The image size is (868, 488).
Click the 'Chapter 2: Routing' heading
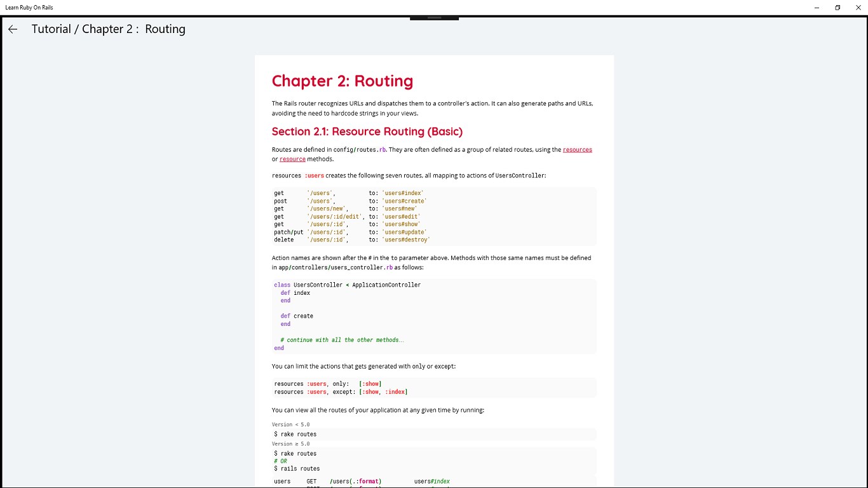342,81
